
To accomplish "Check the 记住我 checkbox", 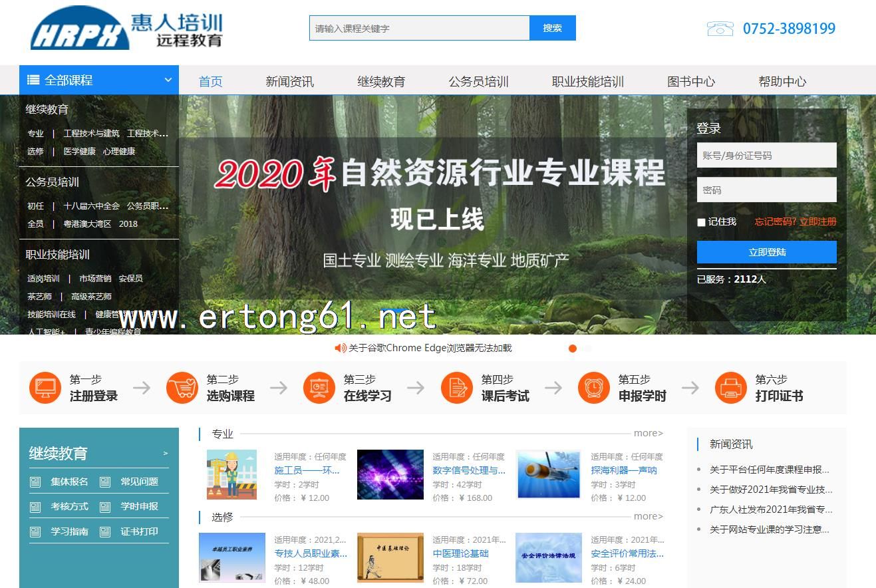I will coord(701,222).
